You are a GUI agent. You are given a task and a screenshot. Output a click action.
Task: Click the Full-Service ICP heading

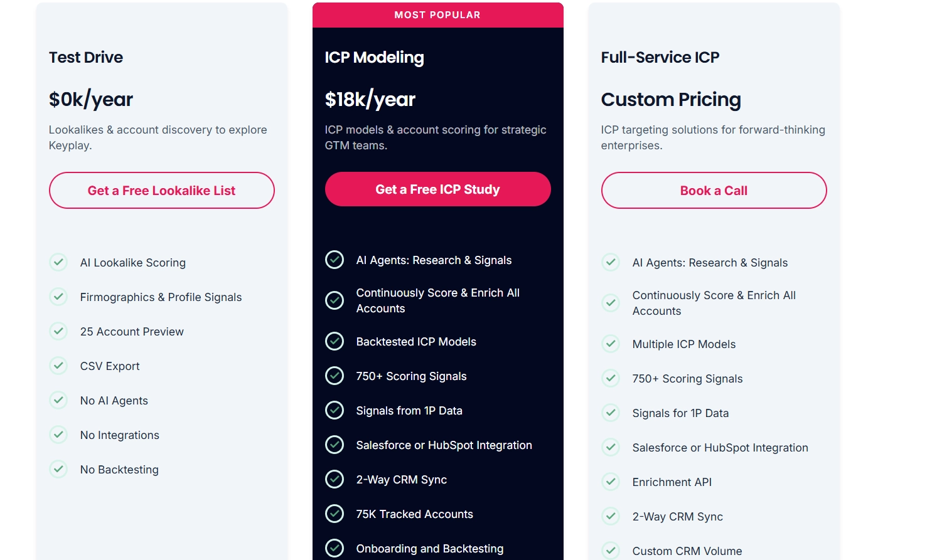click(x=660, y=57)
